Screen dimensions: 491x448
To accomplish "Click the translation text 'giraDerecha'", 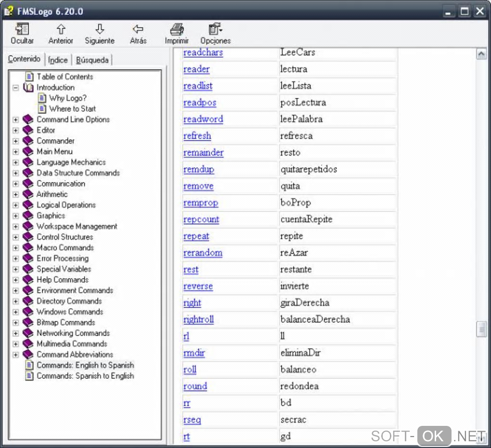I will pos(305,303).
